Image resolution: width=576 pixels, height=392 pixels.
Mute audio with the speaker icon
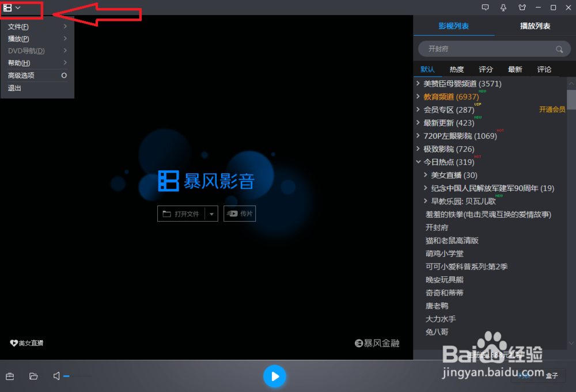(56, 376)
